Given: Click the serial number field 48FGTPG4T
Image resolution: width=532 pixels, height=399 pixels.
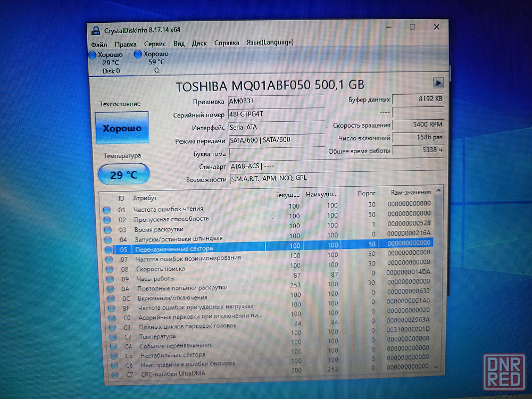Looking at the screenshot, I should tap(276, 114).
